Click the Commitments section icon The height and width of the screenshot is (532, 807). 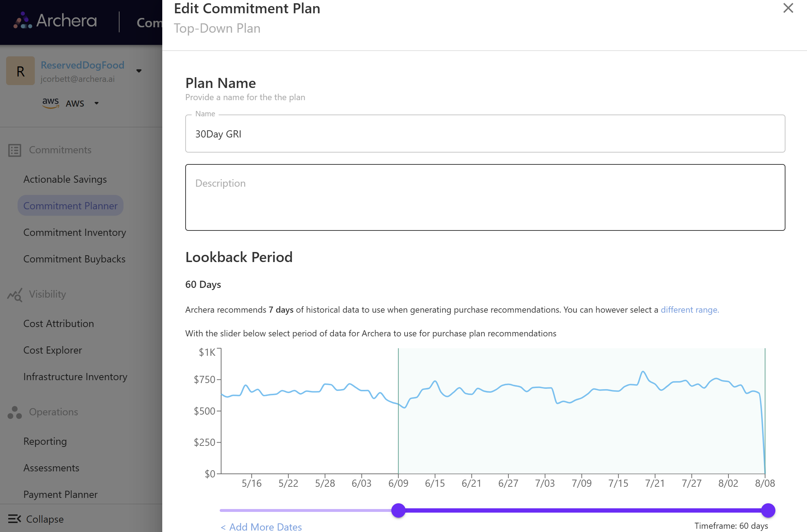click(14, 150)
